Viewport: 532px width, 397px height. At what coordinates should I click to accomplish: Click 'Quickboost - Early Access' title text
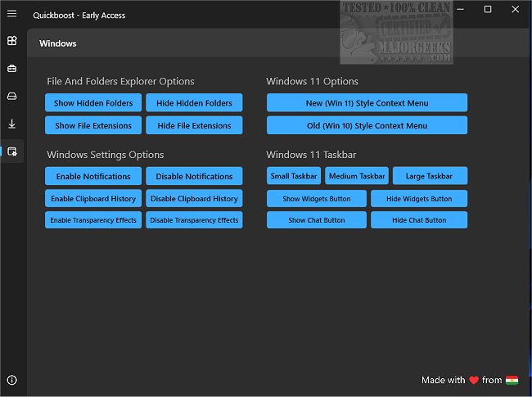79,16
